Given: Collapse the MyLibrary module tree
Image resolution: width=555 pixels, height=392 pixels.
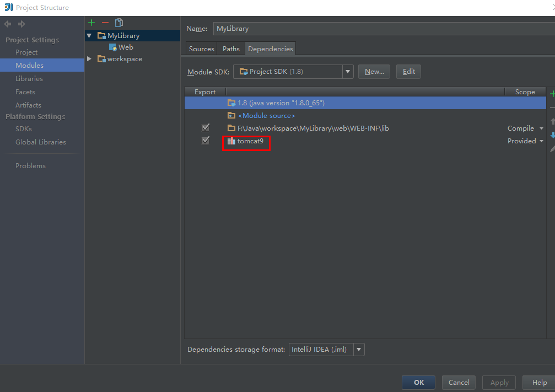Looking at the screenshot, I should pos(89,36).
